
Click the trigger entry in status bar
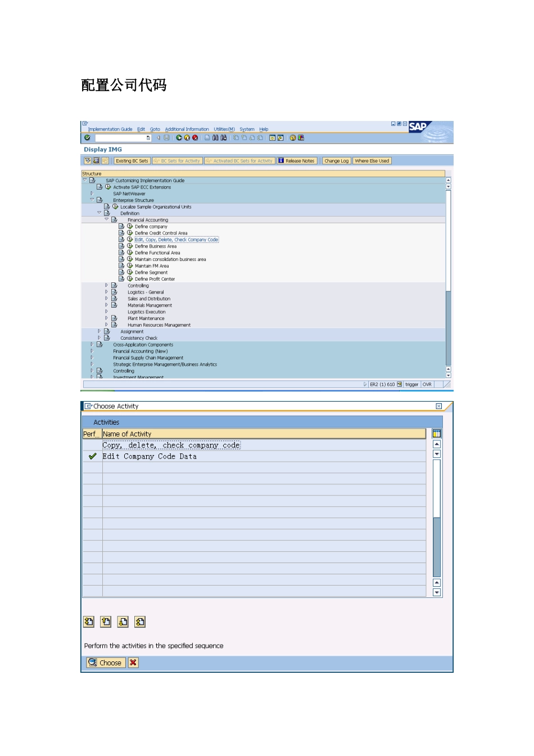[x=411, y=384]
